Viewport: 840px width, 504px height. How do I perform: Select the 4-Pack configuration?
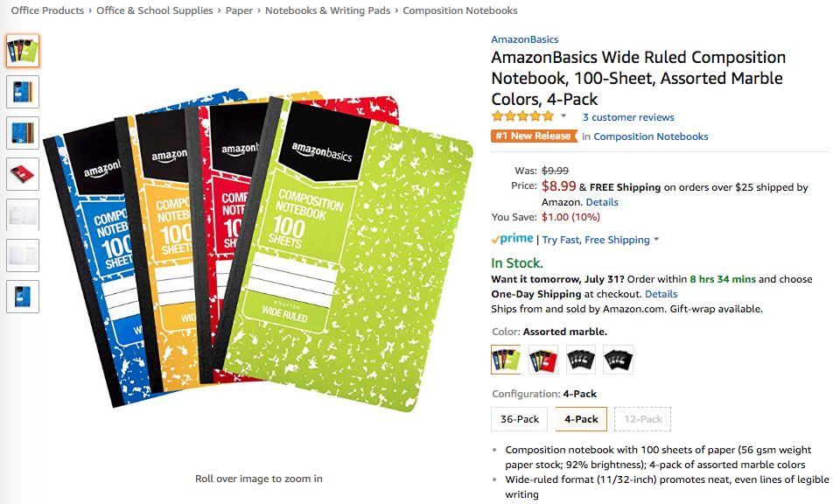(581, 419)
